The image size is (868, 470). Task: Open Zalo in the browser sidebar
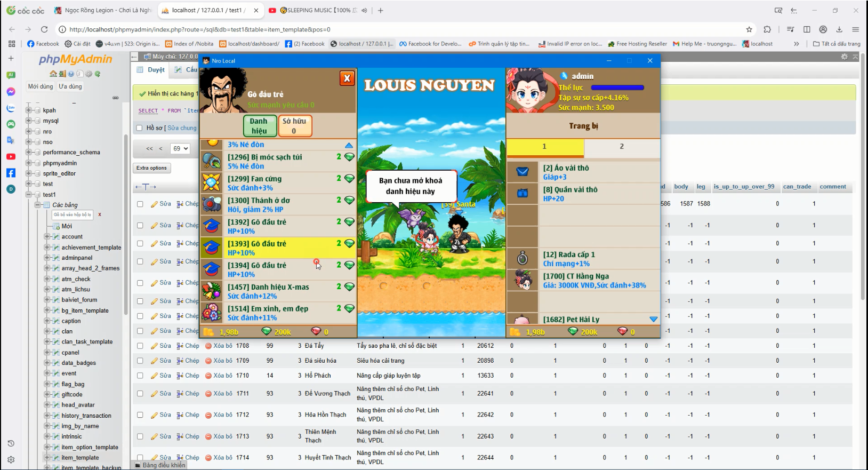[x=11, y=108]
